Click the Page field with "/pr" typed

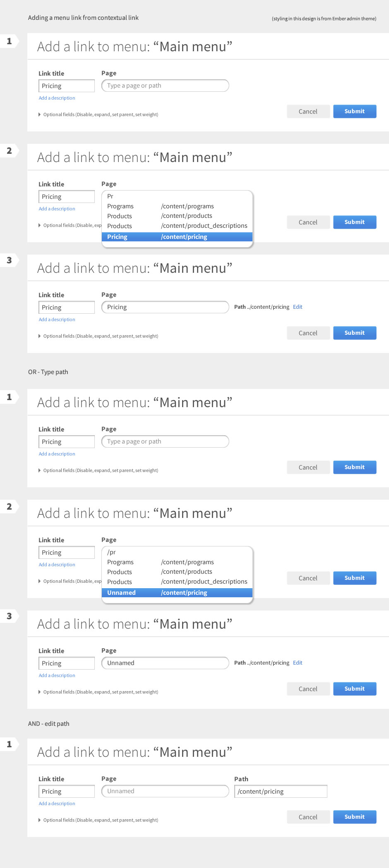click(x=177, y=552)
